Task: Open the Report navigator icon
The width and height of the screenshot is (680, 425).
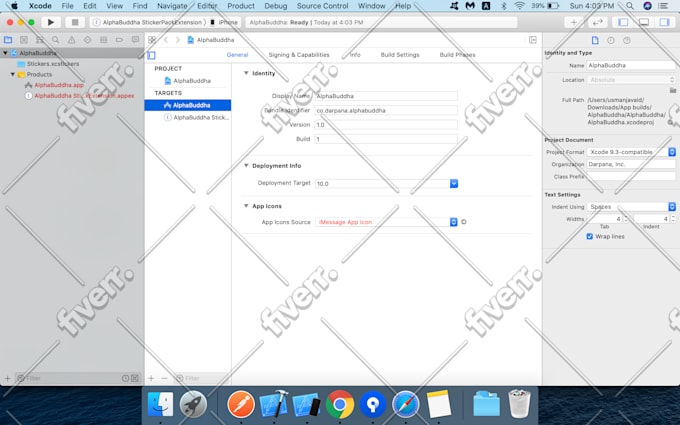Action: click(x=135, y=40)
